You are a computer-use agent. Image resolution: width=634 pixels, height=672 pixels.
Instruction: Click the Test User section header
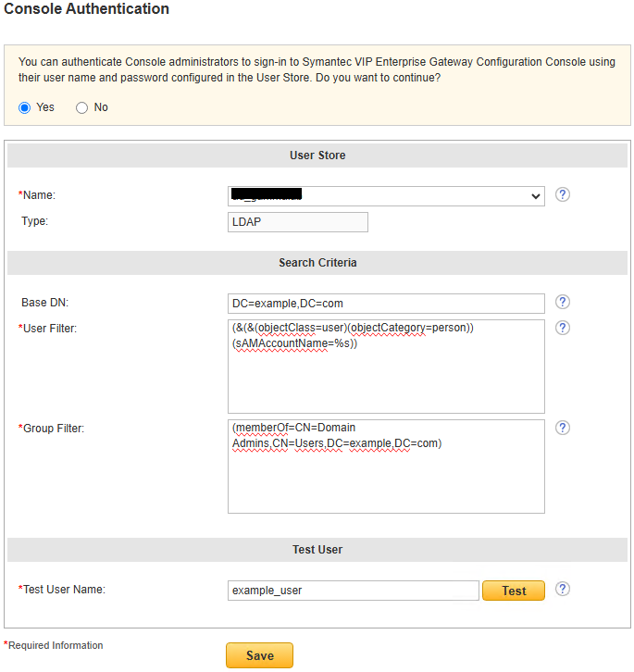pyautogui.click(x=317, y=550)
